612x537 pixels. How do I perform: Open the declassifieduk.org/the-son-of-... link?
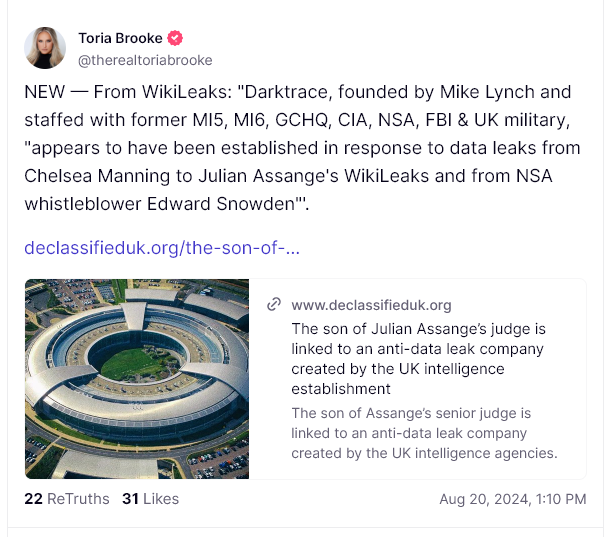(161, 247)
